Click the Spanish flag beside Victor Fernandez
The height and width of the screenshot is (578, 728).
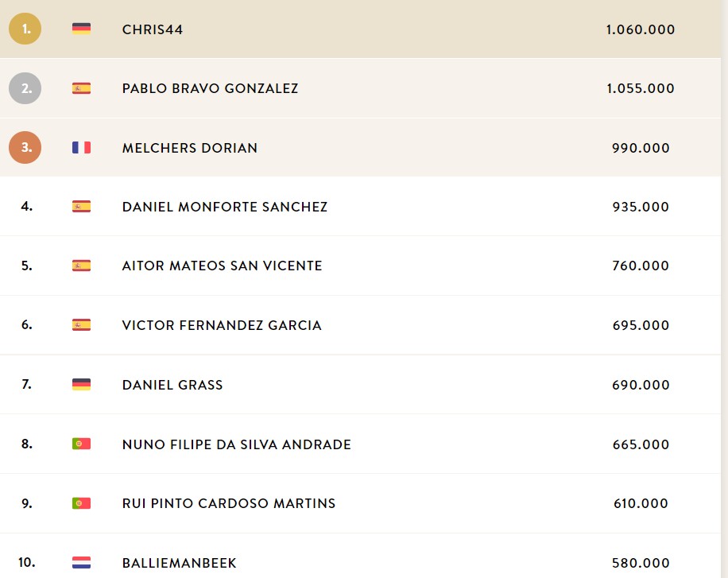pyautogui.click(x=81, y=324)
